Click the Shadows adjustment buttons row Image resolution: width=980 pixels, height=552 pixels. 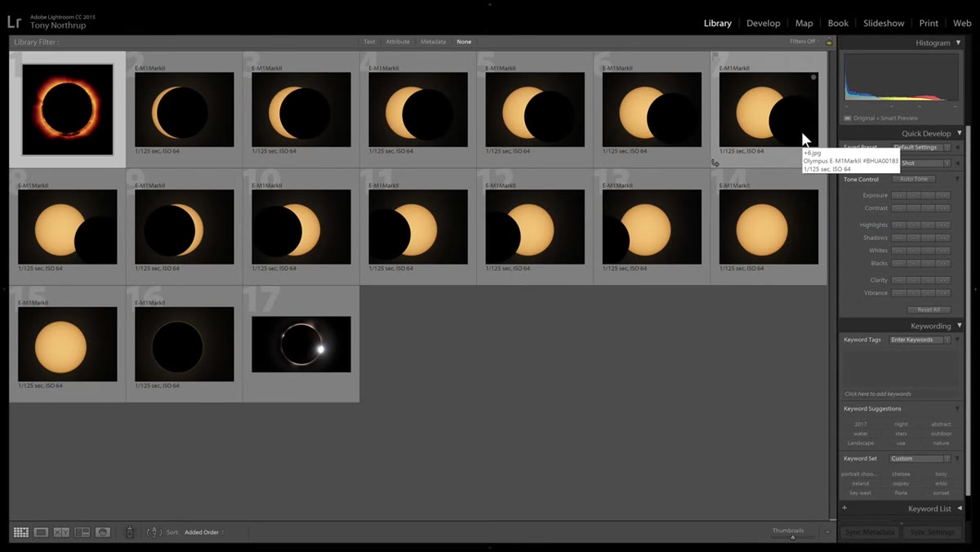tap(920, 238)
